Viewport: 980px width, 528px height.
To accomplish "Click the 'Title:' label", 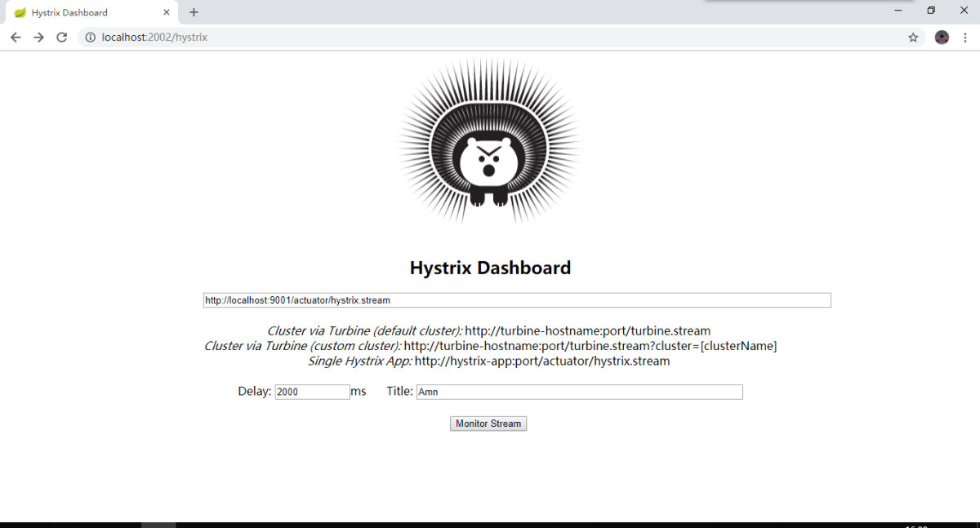I will point(400,392).
